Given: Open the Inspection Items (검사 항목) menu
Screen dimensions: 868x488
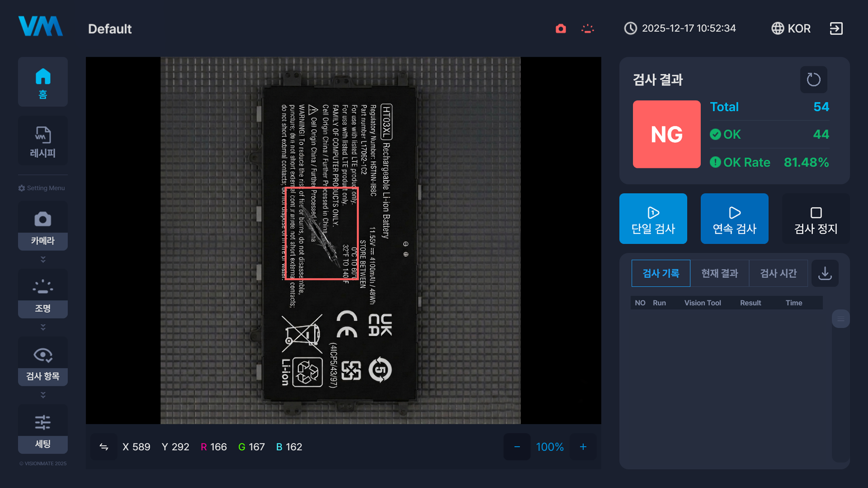Looking at the screenshot, I should tap(43, 361).
